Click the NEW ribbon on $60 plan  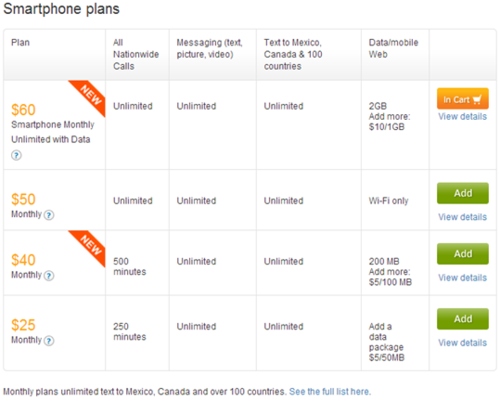pyautogui.click(x=90, y=95)
